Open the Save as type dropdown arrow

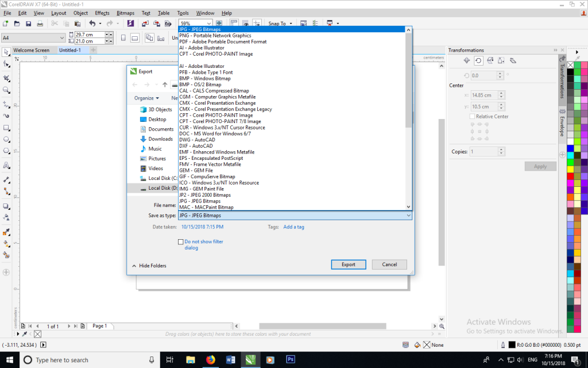[x=408, y=216]
